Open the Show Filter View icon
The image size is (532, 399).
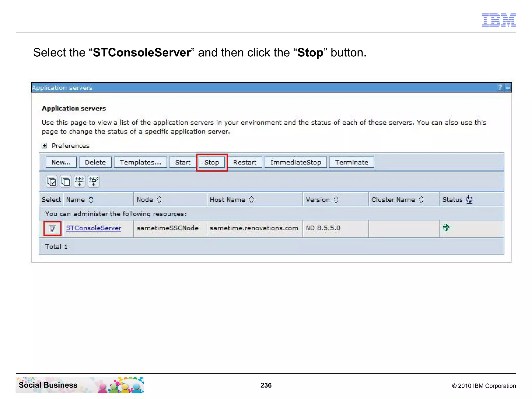tap(79, 181)
